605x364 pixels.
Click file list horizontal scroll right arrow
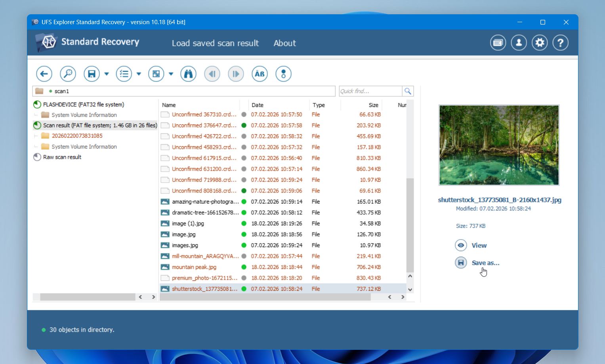tap(403, 297)
